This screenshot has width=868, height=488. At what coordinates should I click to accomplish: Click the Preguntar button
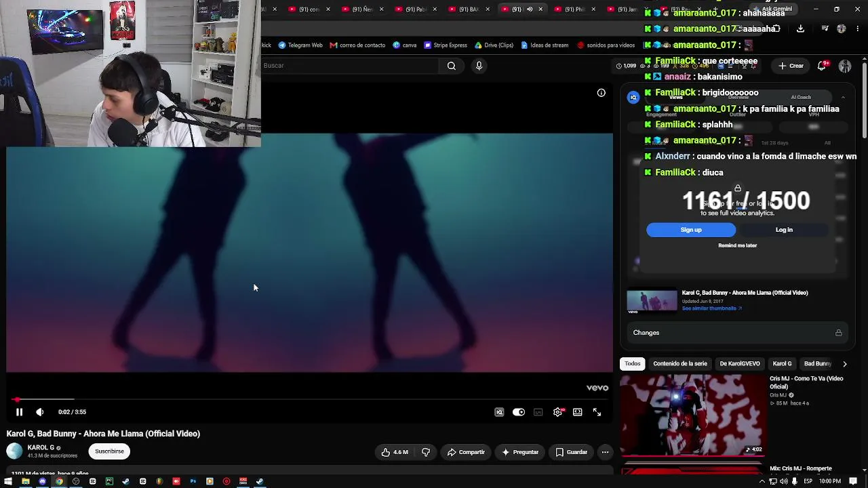coord(519,452)
